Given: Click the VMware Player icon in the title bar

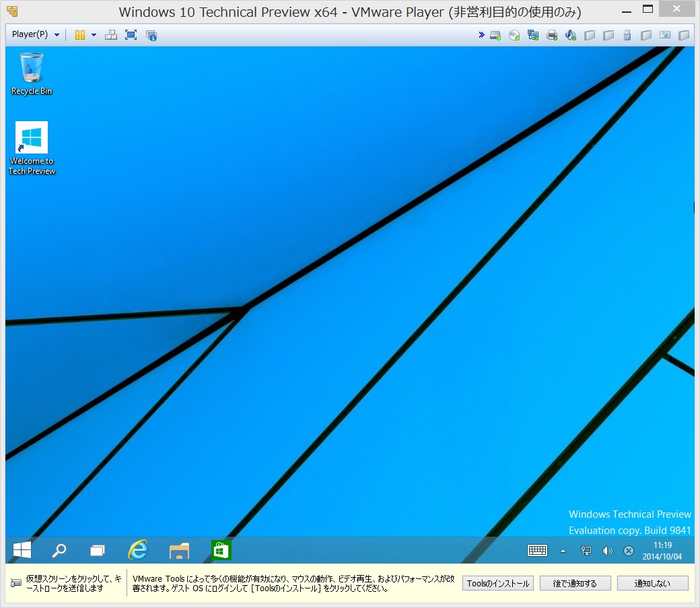Looking at the screenshot, I should click(13, 11).
